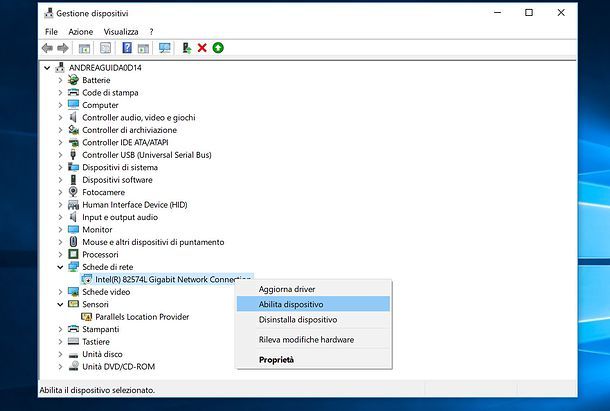Expand the Batterie category

coord(61,80)
